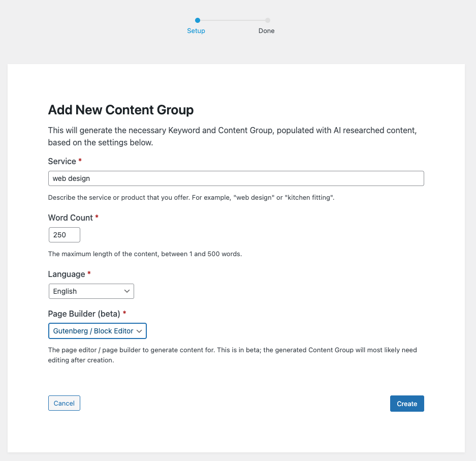
Task: Open the Page Builder dropdown
Action: tap(98, 331)
